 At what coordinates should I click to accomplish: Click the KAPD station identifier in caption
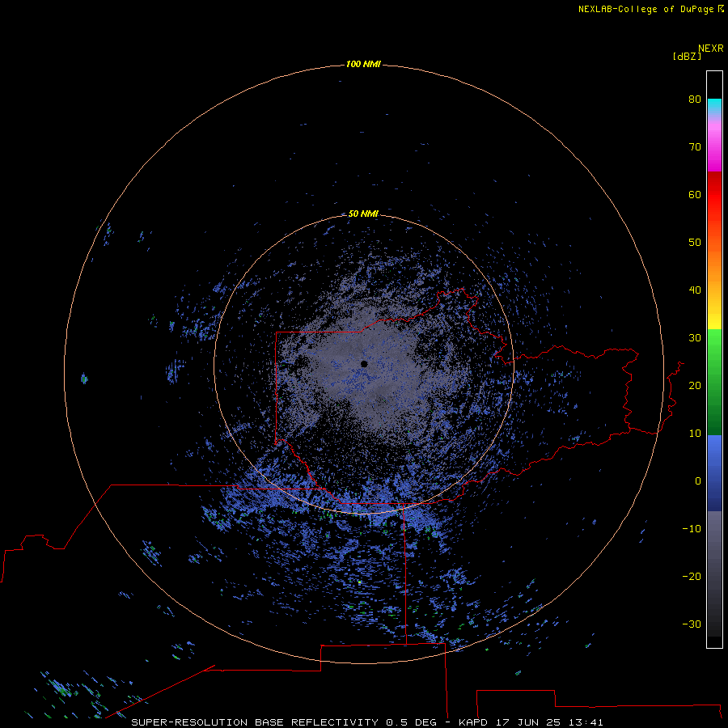click(473, 722)
